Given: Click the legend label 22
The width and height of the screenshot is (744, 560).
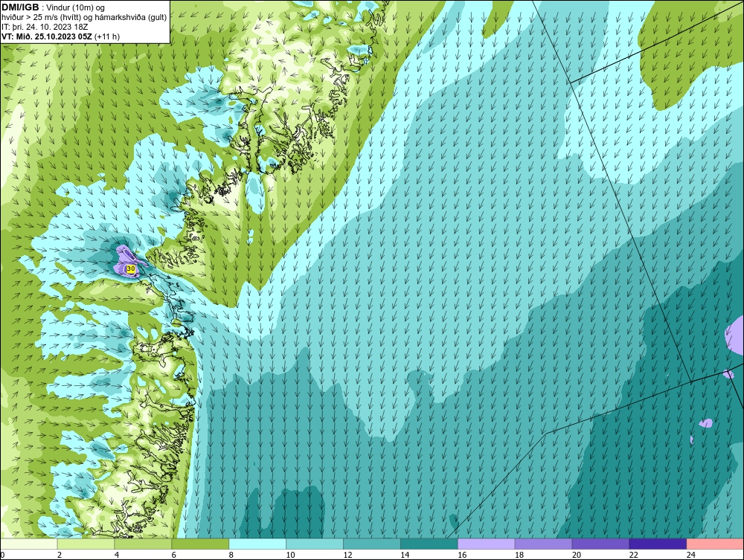Looking at the screenshot, I should point(633,555).
